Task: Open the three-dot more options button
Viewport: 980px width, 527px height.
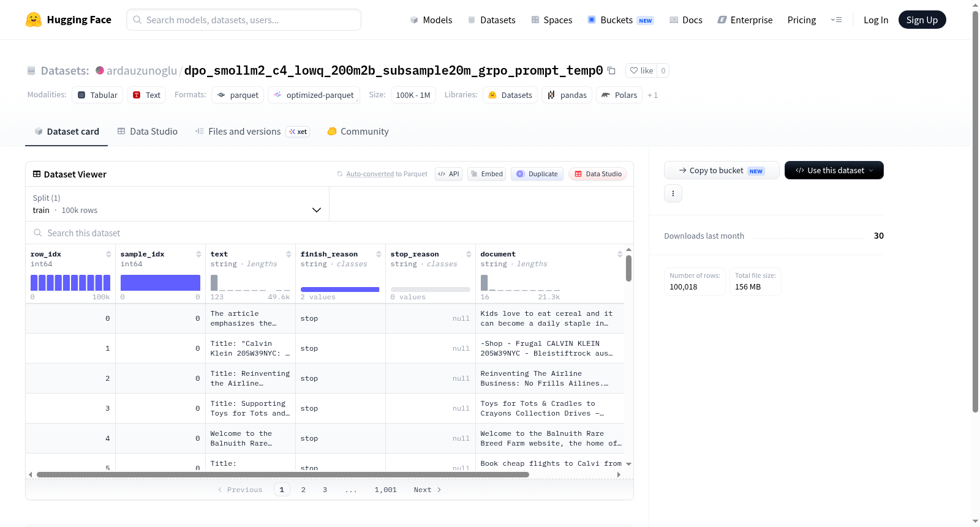Action: [673, 193]
